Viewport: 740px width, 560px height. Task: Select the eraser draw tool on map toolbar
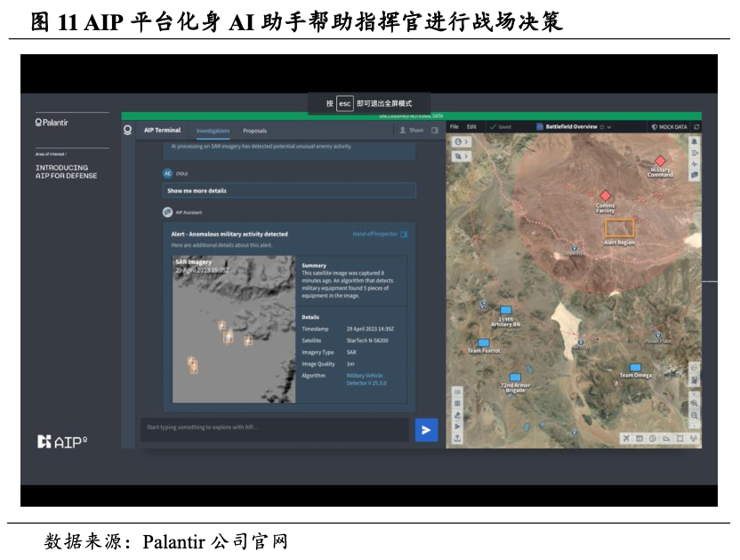(x=457, y=415)
